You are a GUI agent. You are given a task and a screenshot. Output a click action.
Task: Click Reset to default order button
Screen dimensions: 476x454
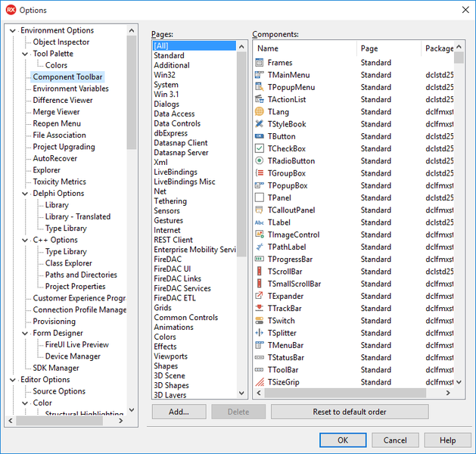click(350, 412)
